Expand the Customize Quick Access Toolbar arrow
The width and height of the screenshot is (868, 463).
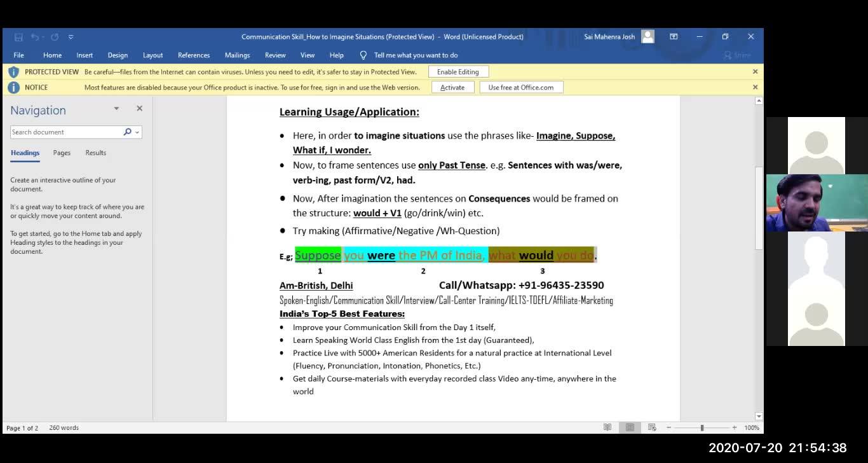(71, 37)
